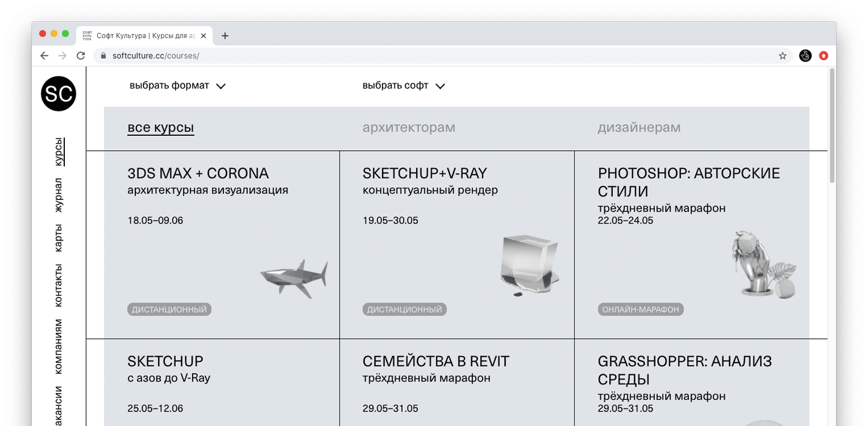Bookmark this page with the star icon
This screenshot has height=426, width=868.
coord(782,55)
